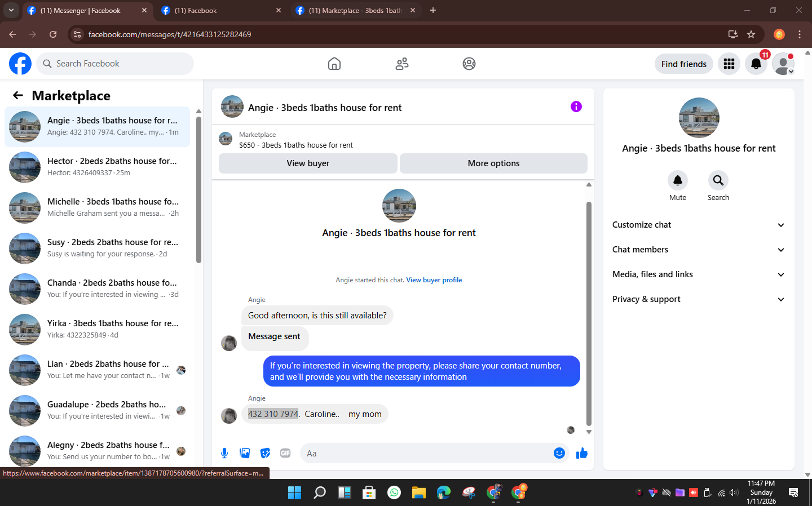Open the Windows Start menu

(x=294, y=492)
